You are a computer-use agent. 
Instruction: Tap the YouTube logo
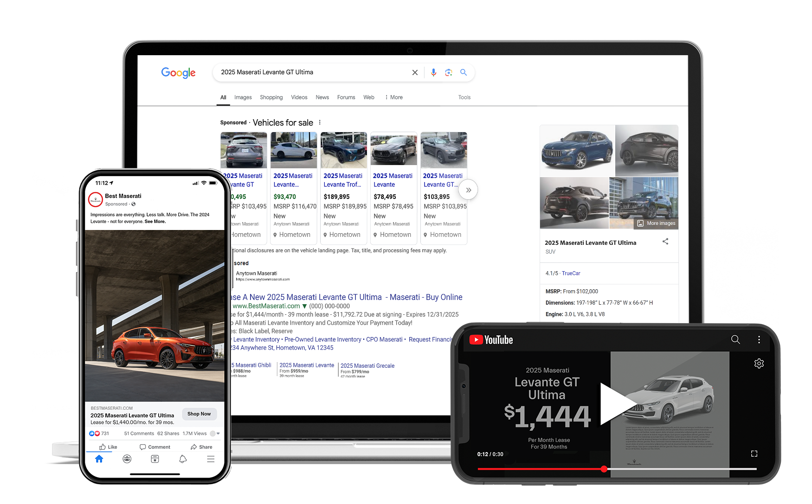(x=491, y=340)
